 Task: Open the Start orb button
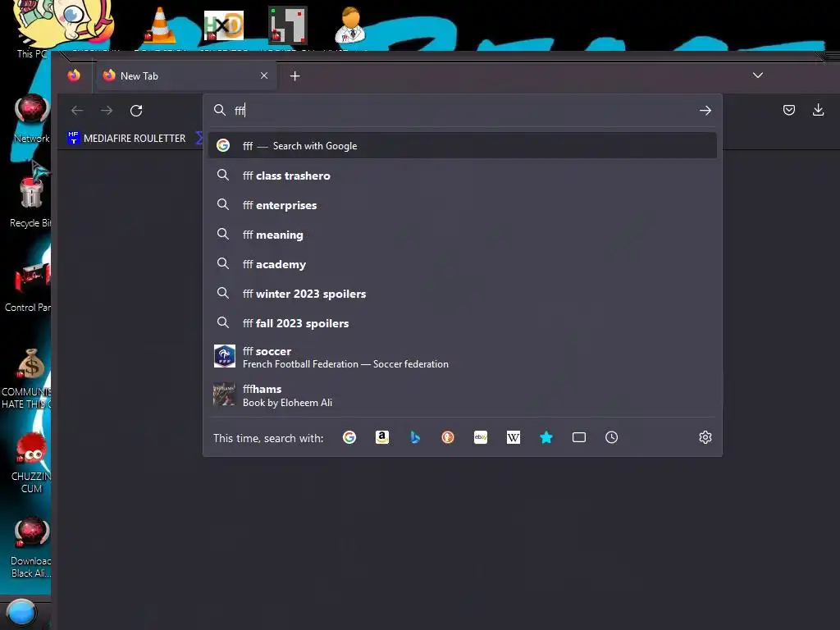point(21,614)
